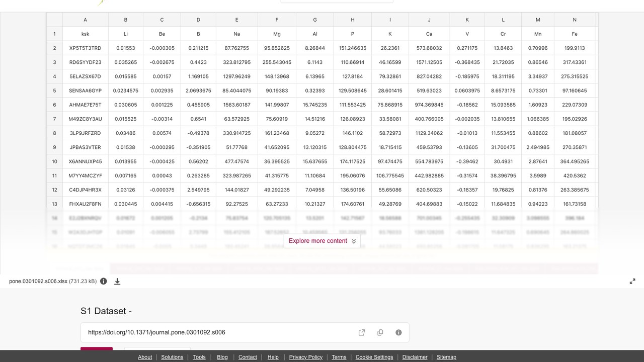
Task: Open the Help footer link
Action: 273,357
